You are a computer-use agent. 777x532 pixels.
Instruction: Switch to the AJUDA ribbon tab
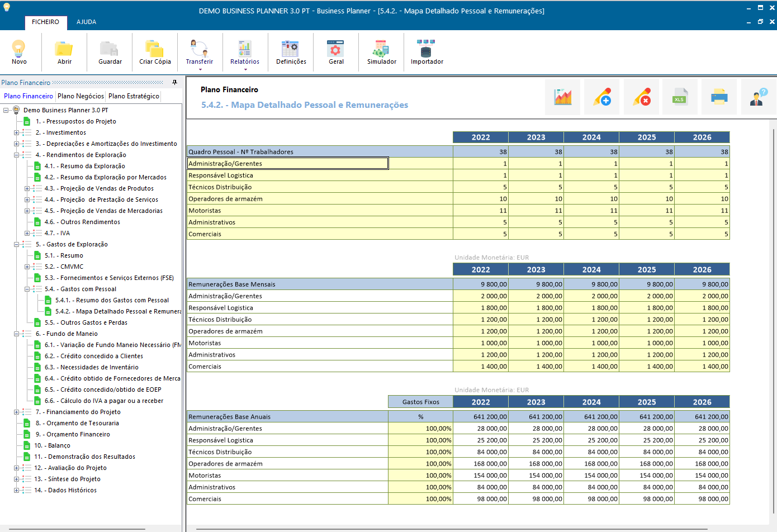86,22
